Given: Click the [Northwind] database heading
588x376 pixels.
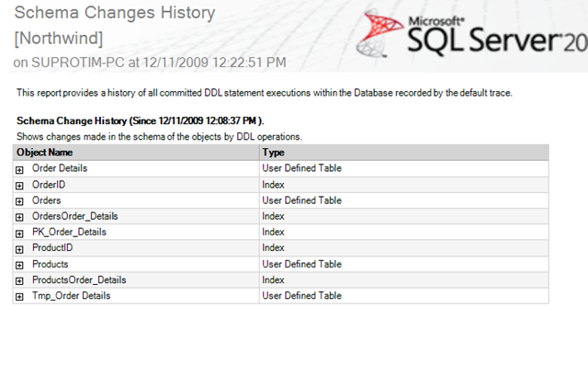Looking at the screenshot, I should [x=59, y=39].
